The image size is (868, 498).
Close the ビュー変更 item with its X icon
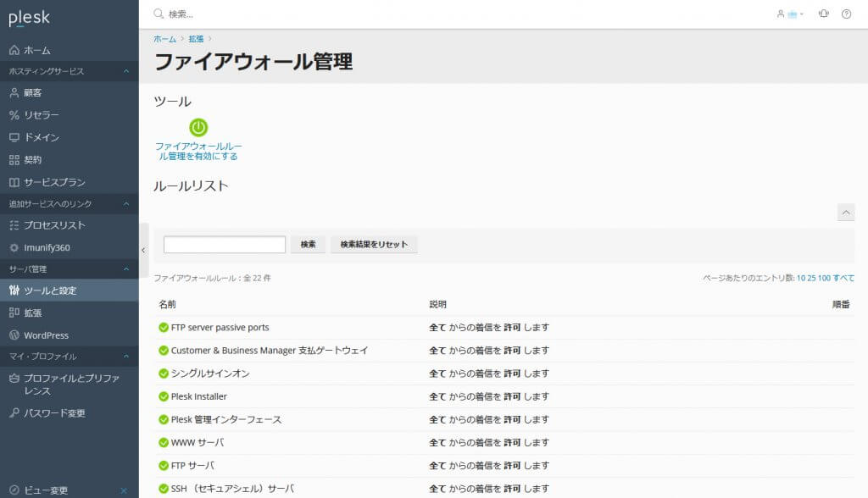coord(124,490)
